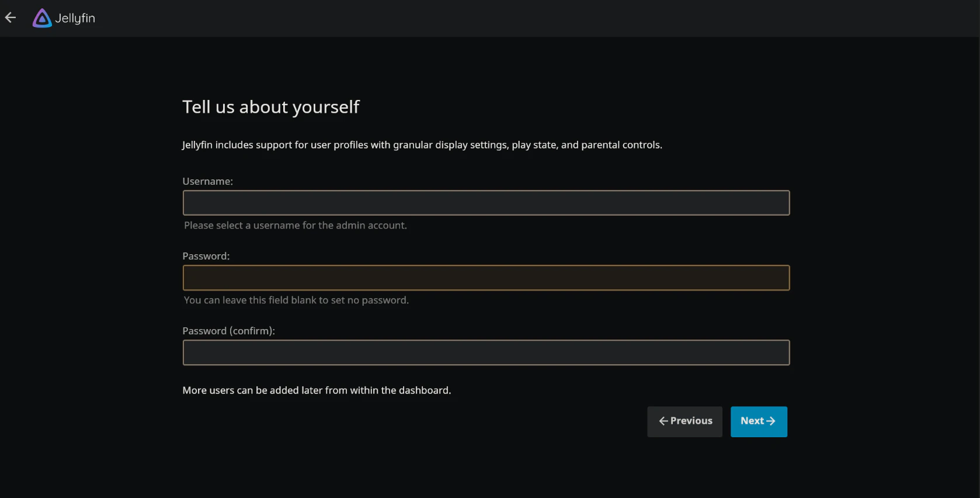Screen dimensions: 980x498
Task: Go back using the header arrow
Action: click(11, 18)
